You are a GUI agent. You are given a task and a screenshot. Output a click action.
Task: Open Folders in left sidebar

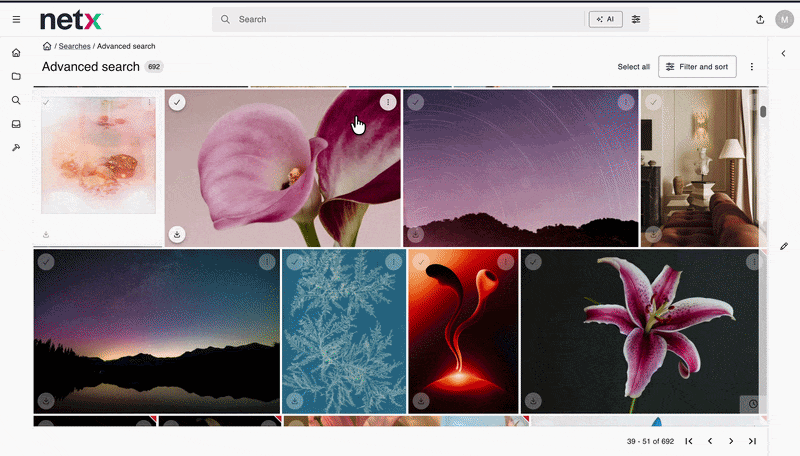coord(16,77)
